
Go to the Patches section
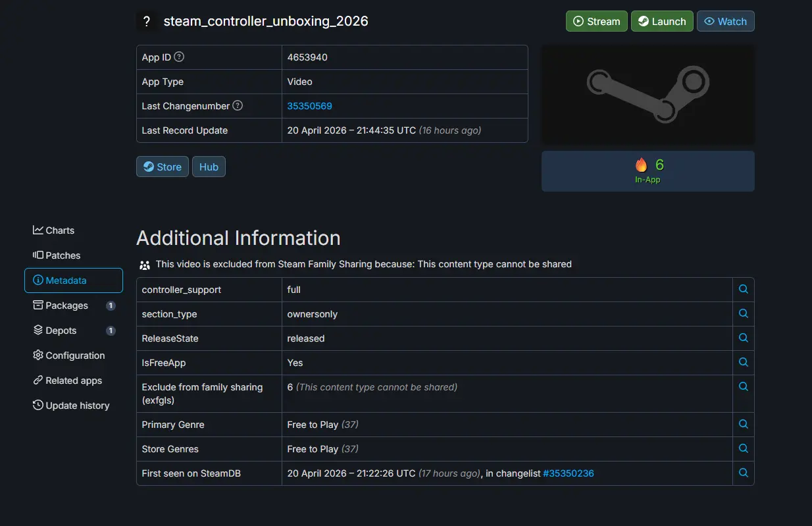pos(57,255)
